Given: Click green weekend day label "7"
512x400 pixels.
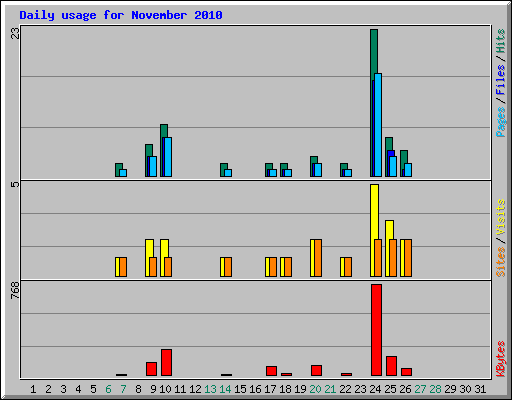Looking at the screenshot, I should [x=123, y=389].
